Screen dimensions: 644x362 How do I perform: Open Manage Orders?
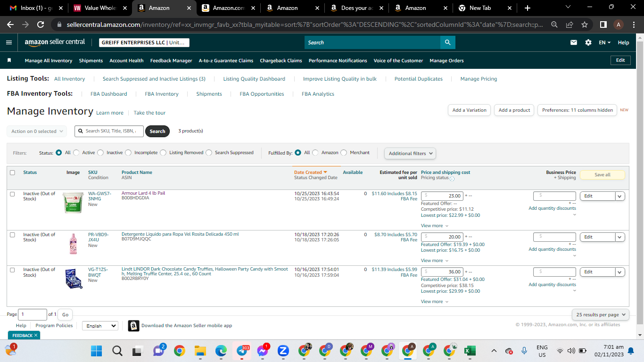(446, 61)
